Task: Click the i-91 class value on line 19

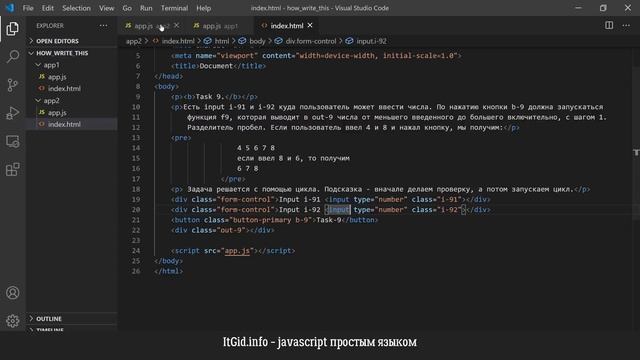Action: tap(449, 199)
